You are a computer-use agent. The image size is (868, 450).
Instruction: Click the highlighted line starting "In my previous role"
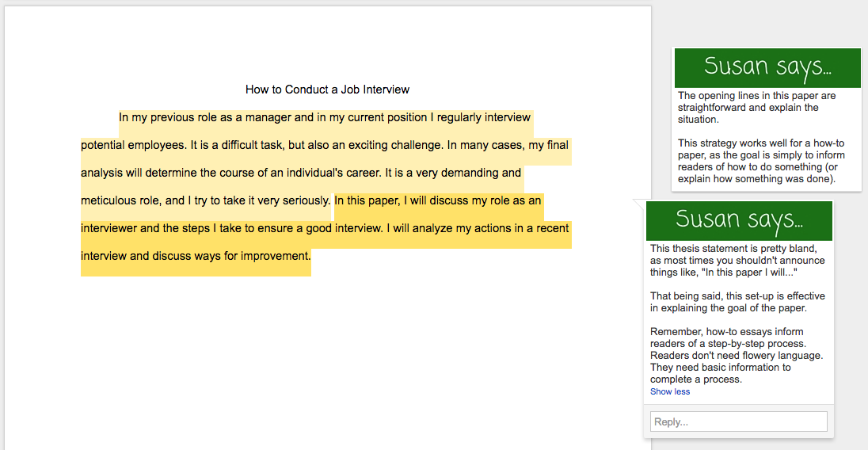click(x=325, y=117)
